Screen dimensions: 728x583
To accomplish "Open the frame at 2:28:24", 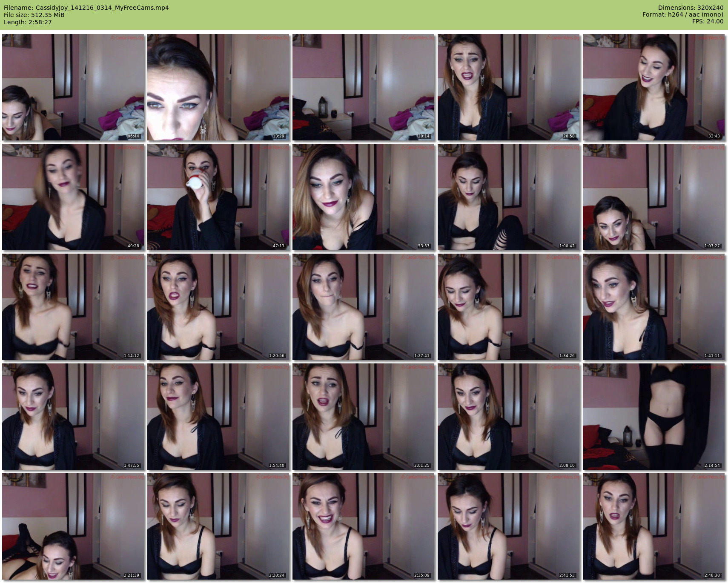I will [218, 526].
